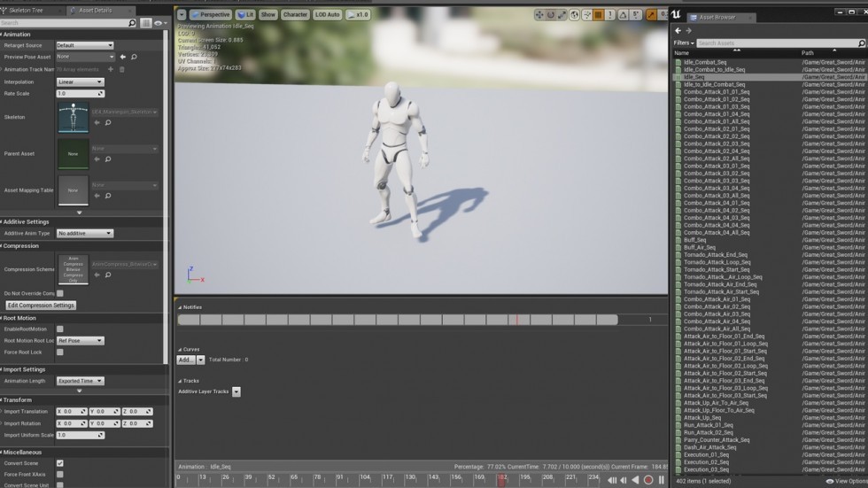Click the Notifies track bar
Viewport: 868px width, 488px height.
pos(398,320)
